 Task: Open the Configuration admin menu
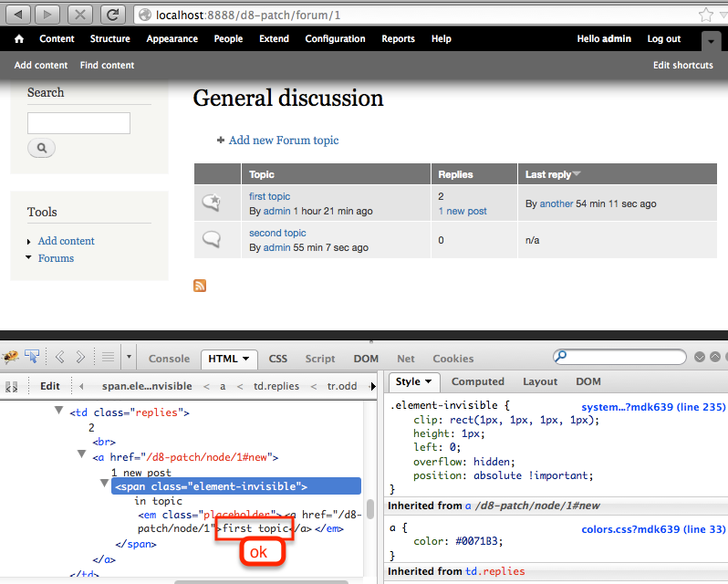(x=335, y=39)
